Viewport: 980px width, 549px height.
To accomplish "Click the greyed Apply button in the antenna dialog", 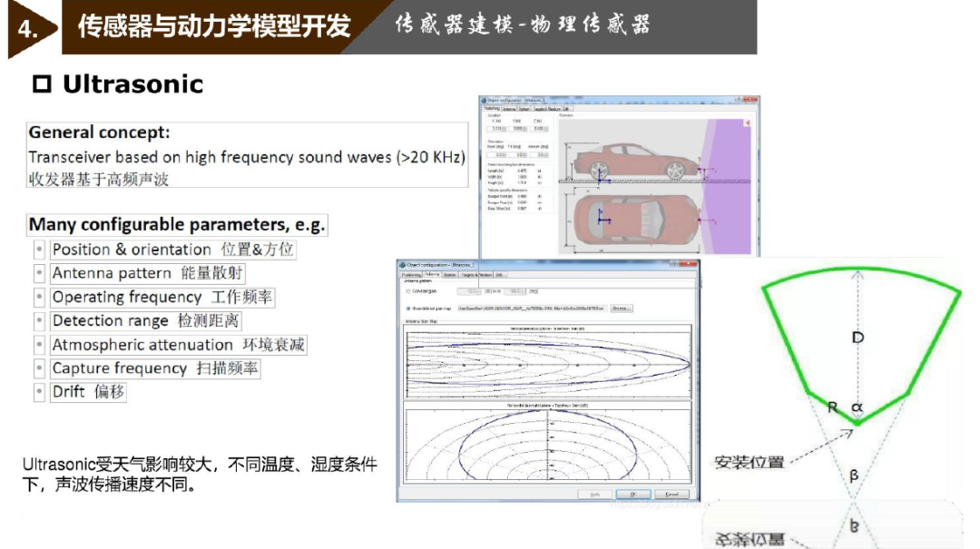I will (594, 495).
